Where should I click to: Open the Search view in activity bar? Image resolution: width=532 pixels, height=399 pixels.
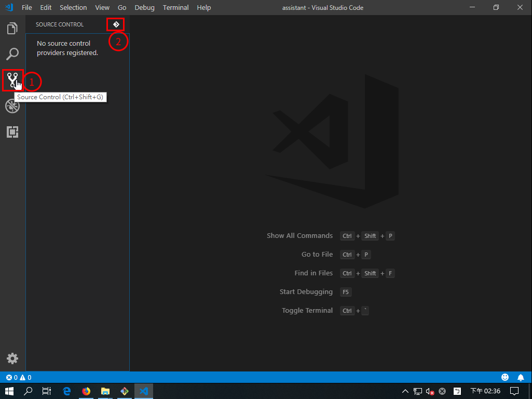point(12,54)
